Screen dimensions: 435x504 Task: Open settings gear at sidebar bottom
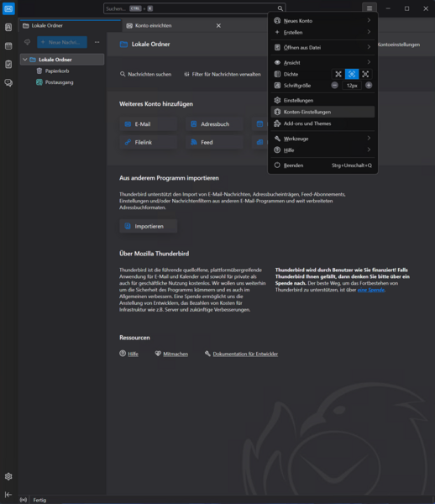tap(8, 476)
